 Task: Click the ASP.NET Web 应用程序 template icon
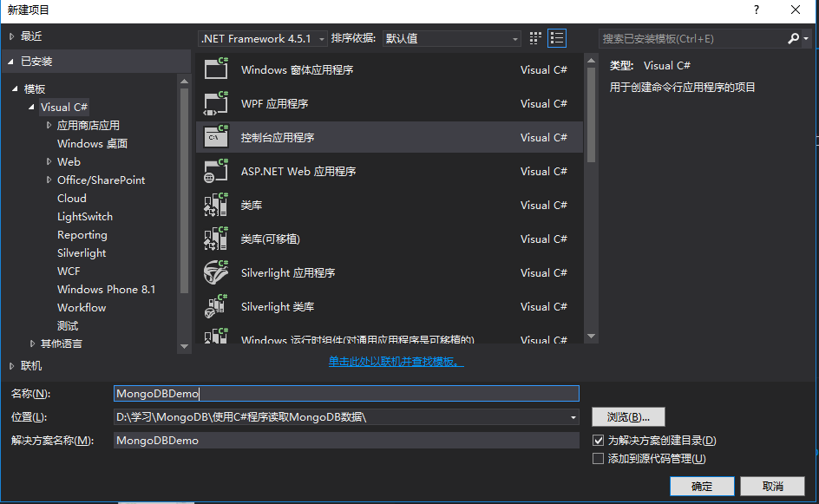pos(216,171)
